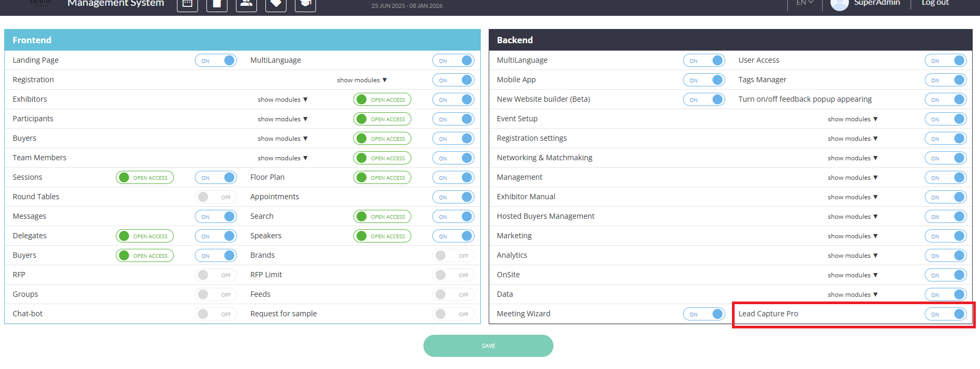
Task: Expand show modules for Management
Action: pos(853,178)
